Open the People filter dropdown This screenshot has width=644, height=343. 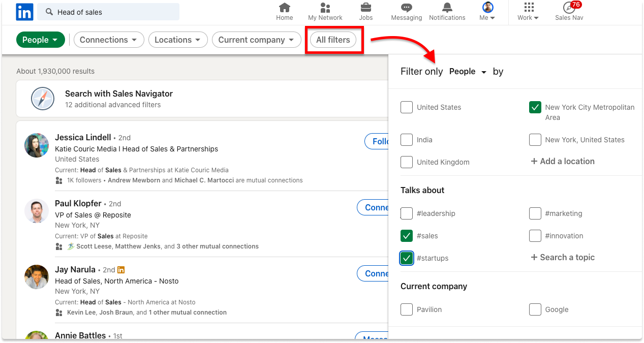pos(41,40)
